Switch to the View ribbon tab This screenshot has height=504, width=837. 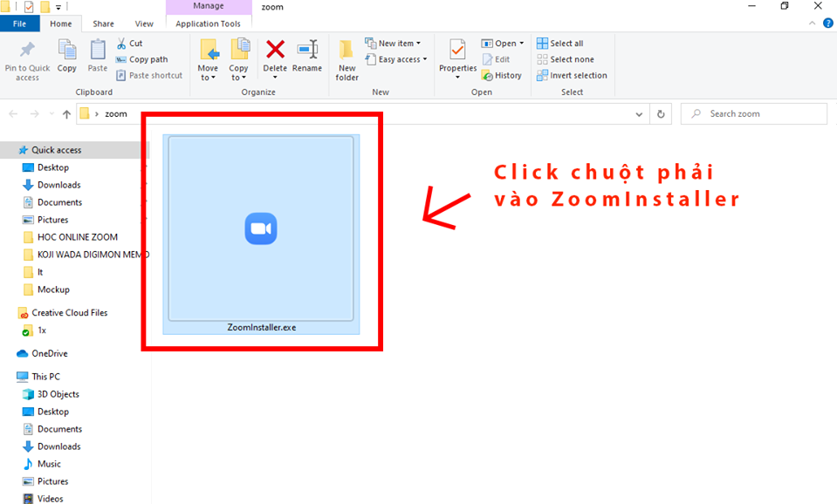pyautogui.click(x=144, y=24)
